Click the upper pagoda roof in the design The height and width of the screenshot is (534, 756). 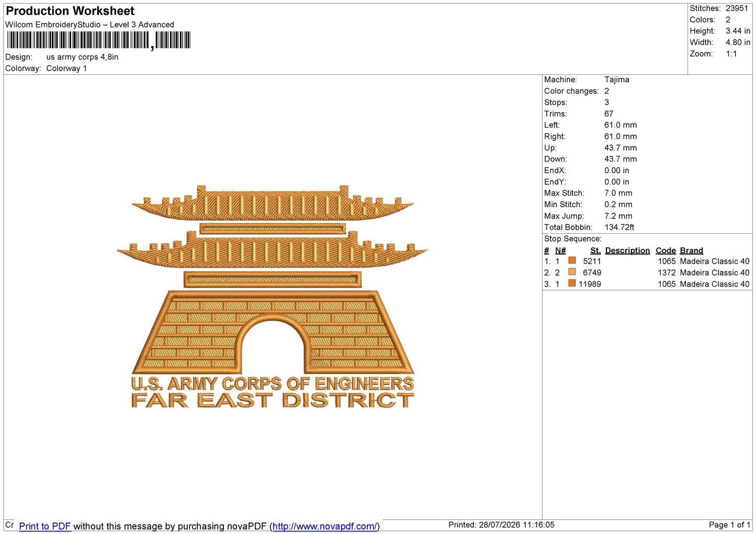coord(273,203)
